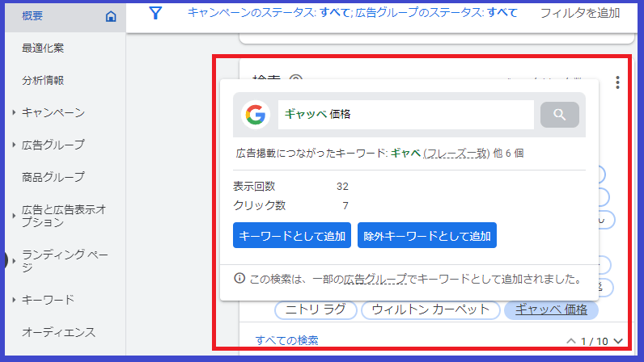644x362 pixels.
Task: Click the Google logo in the search preview
Action: (x=255, y=115)
